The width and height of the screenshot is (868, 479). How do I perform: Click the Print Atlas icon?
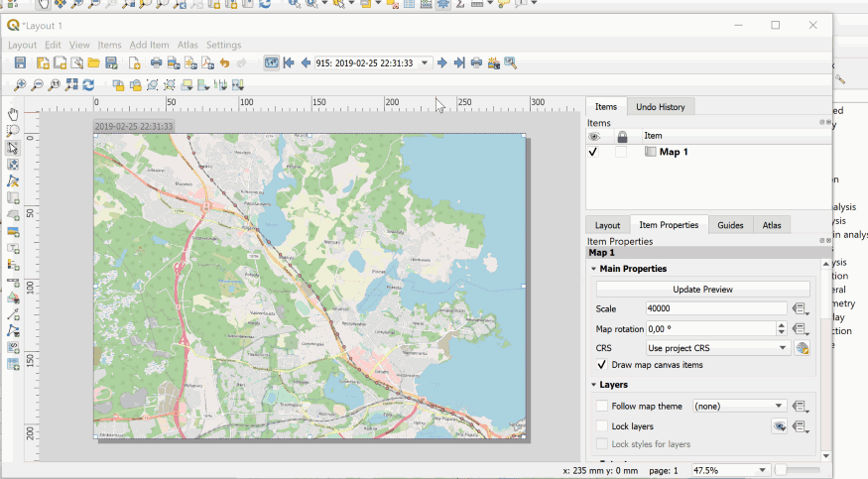point(476,63)
